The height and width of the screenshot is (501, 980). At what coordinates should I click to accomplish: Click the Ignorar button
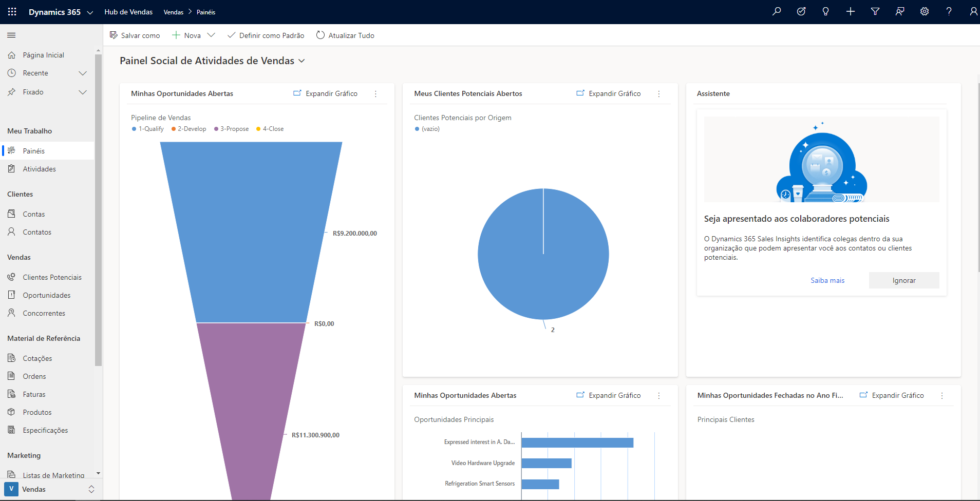904,280
